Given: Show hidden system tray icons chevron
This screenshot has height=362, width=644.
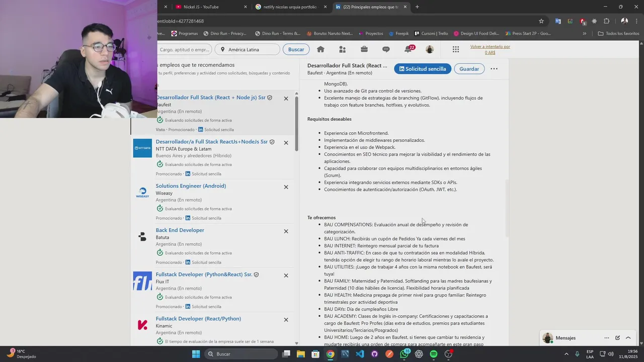Looking at the screenshot, I should 566,354.
